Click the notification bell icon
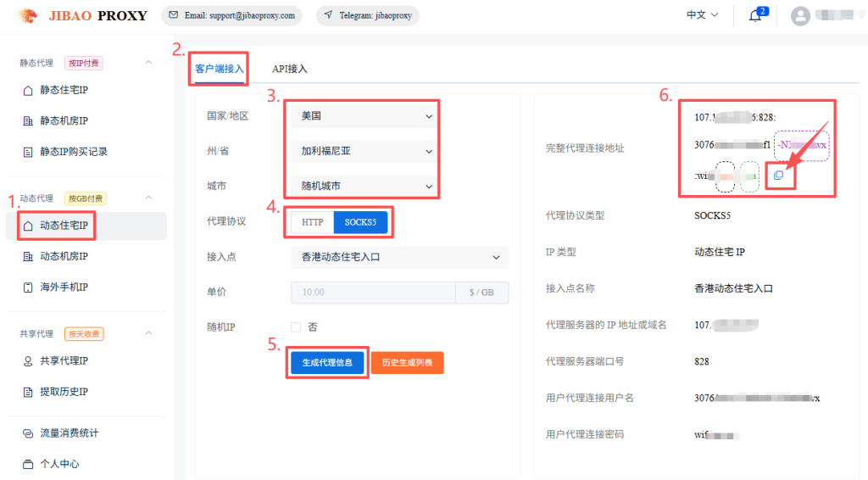 [x=754, y=16]
